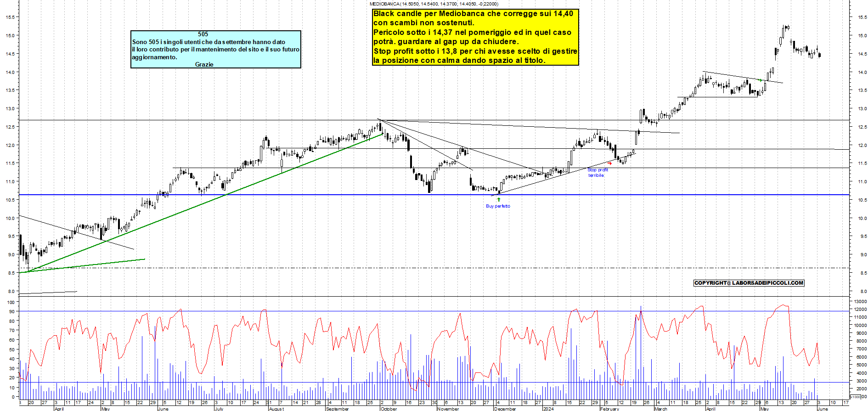Click the COPYRIGHT@LABORSADEIPICCOLI.COM label
The image size is (868, 411).
[x=749, y=283]
